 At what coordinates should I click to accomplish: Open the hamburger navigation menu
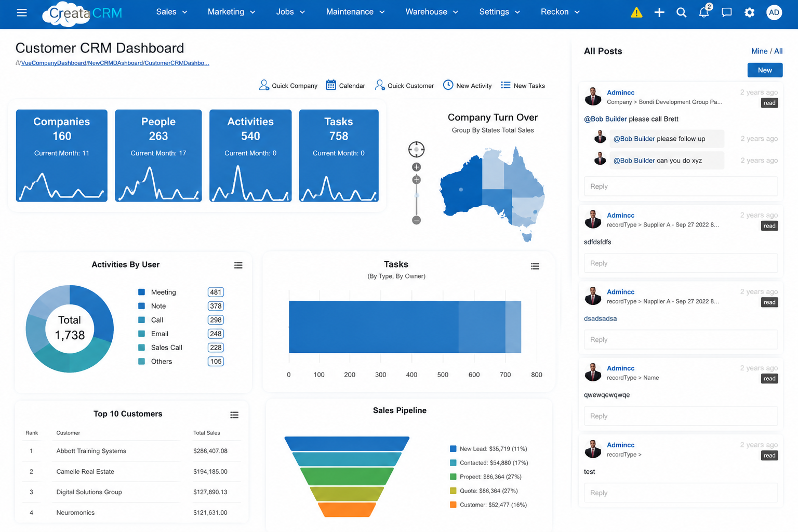click(22, 12)
